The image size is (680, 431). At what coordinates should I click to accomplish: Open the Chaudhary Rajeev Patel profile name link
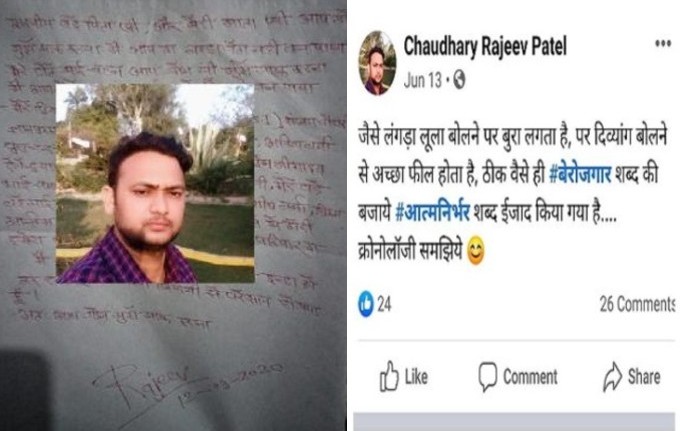point(485,46)
